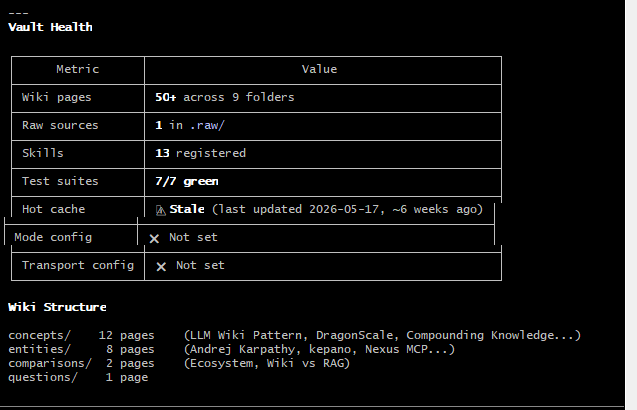Select '1 in .raw/' value
Viewport: 637px width, 410px height.
point(190,125)
